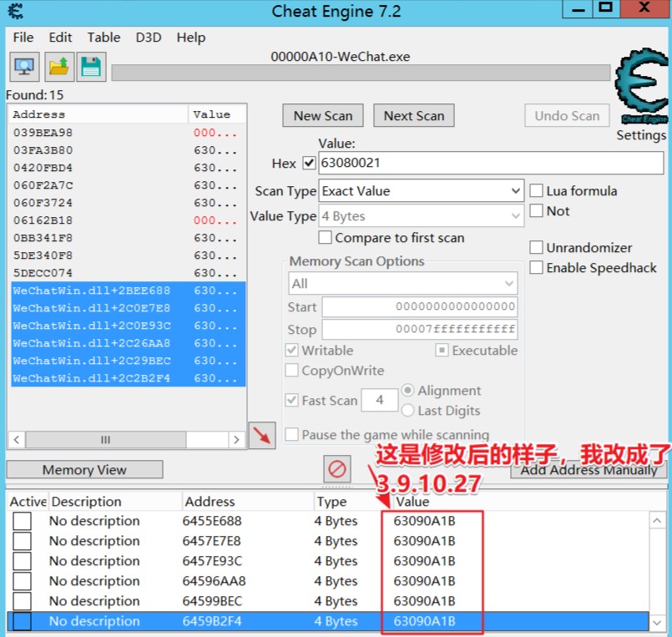Click the Cheat Engine logo for Settings
Image resolution: width=672 pixels, height=637 pixels.
640,87
